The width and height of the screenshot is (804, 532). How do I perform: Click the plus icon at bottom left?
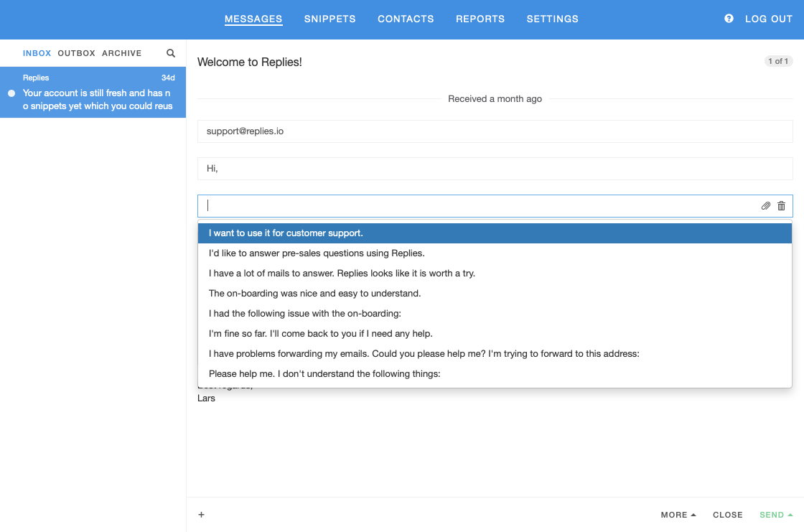[x=202, y=515]
